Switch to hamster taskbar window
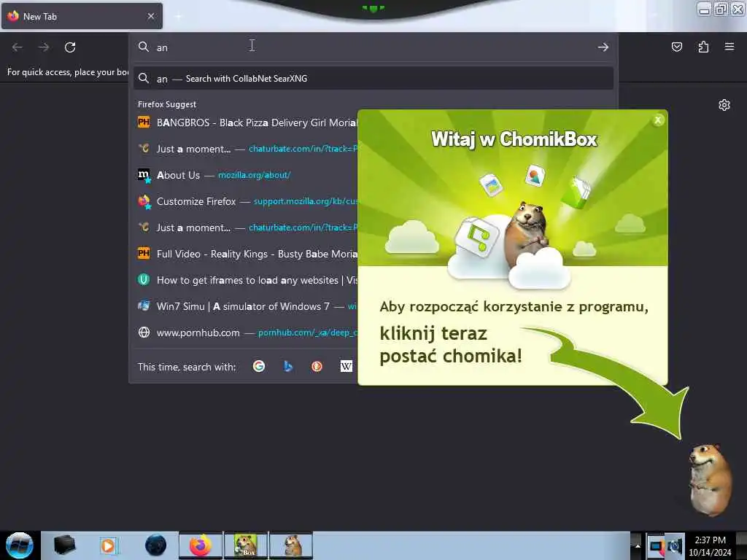This screenshot has height=560, width=747. (x=291, y=545)
